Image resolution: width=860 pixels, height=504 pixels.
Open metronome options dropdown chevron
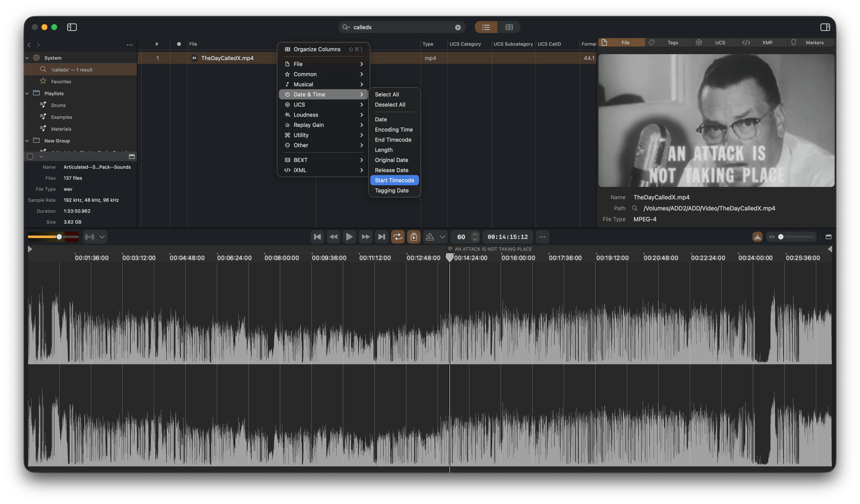point(442,237)
